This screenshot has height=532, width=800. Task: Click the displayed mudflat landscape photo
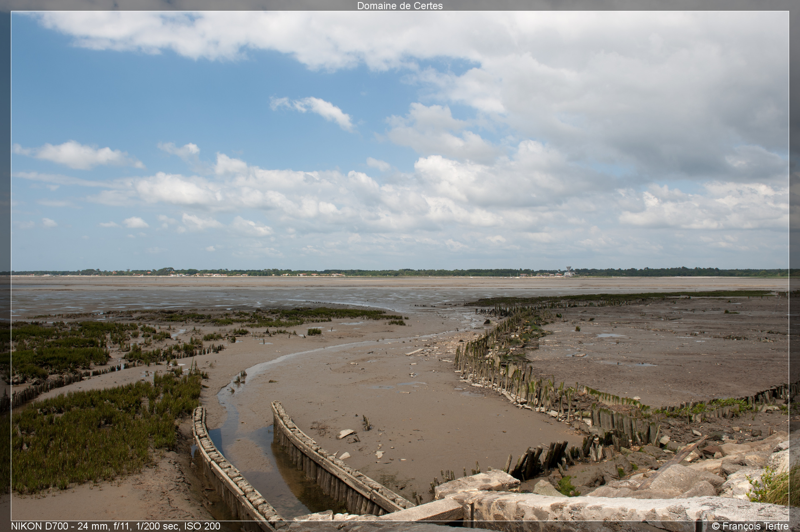[400, 266]
